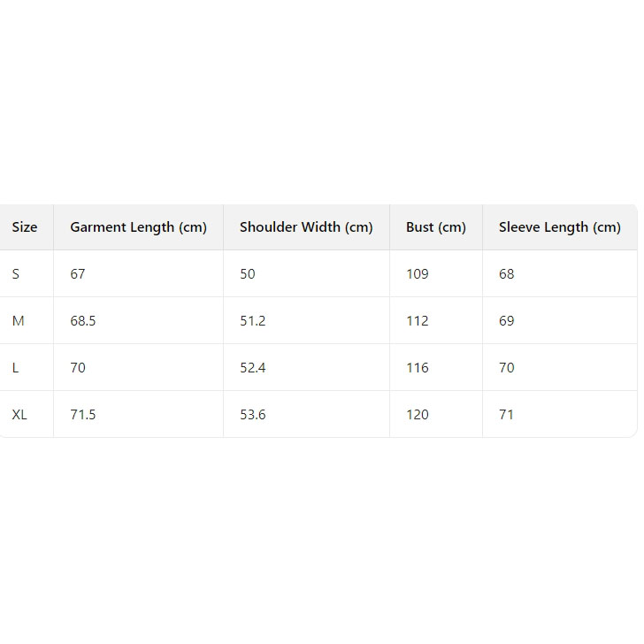Select garment length value 68.5
Image resolution: width=644 pixels, height=644 pixels.
pyautogui.click(x=83, y=321)
